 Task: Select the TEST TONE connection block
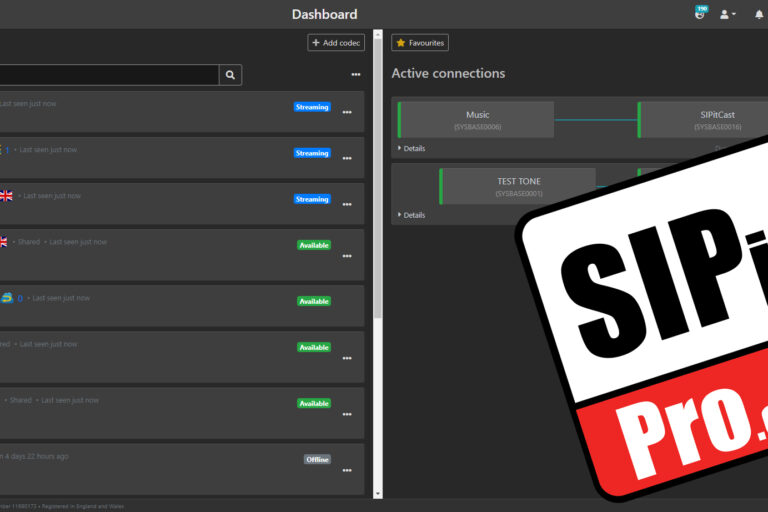(518, 186)
